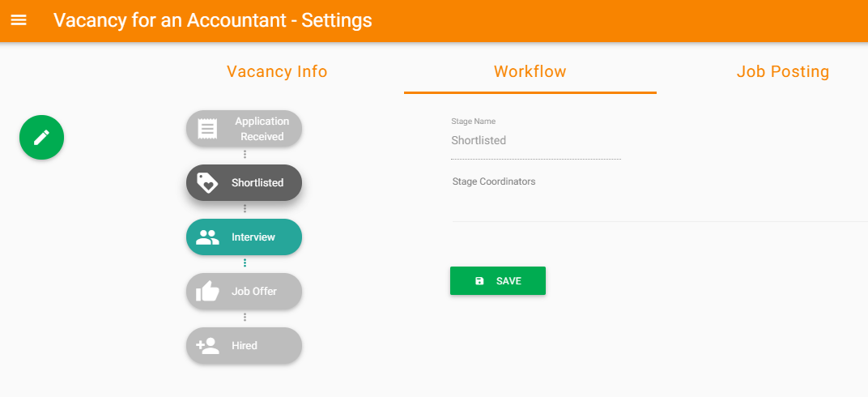Select the Application Received stage label
This screenshot has width=868, height=397.
click(x=262, y=129)
